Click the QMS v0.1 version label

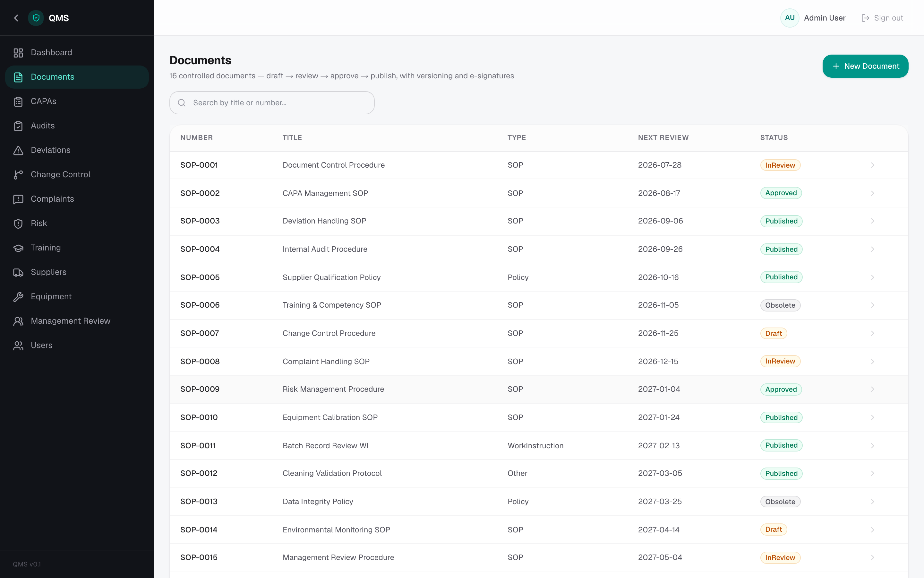point(27,564)
